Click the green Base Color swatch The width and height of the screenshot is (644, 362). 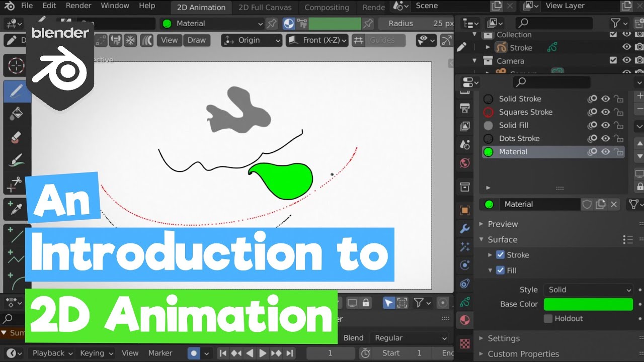pos(588,304)
